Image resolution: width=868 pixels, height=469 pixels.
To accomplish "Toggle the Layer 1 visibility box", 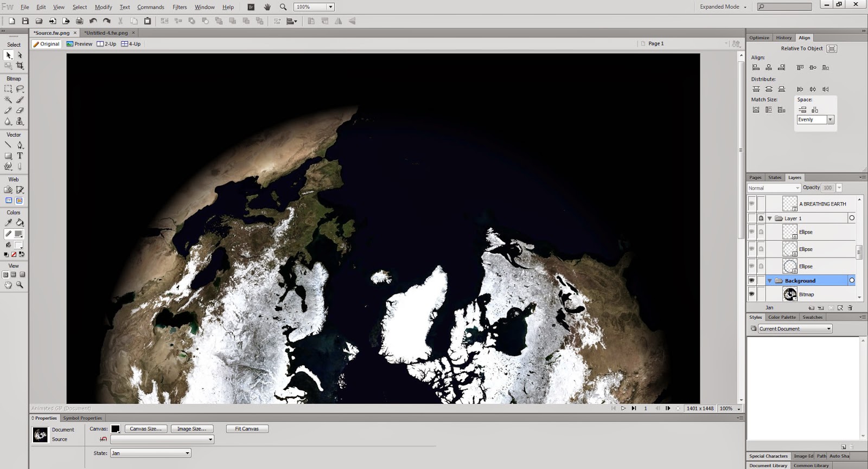I will pyautogui.click(x=751, y=218).
